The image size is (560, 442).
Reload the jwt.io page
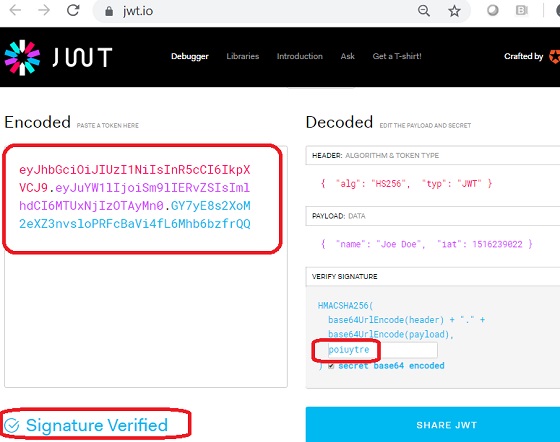(73, 10)
